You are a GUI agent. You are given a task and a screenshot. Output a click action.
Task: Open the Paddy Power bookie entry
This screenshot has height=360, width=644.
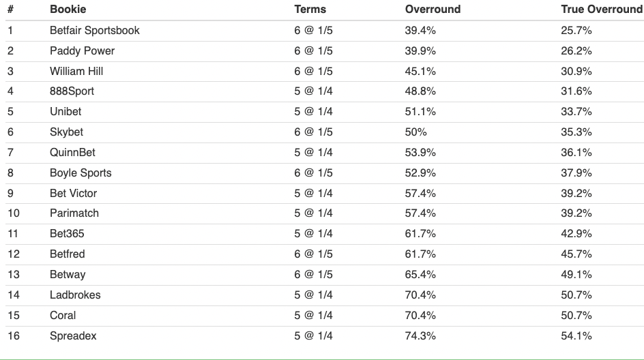(x=82, y=51)
